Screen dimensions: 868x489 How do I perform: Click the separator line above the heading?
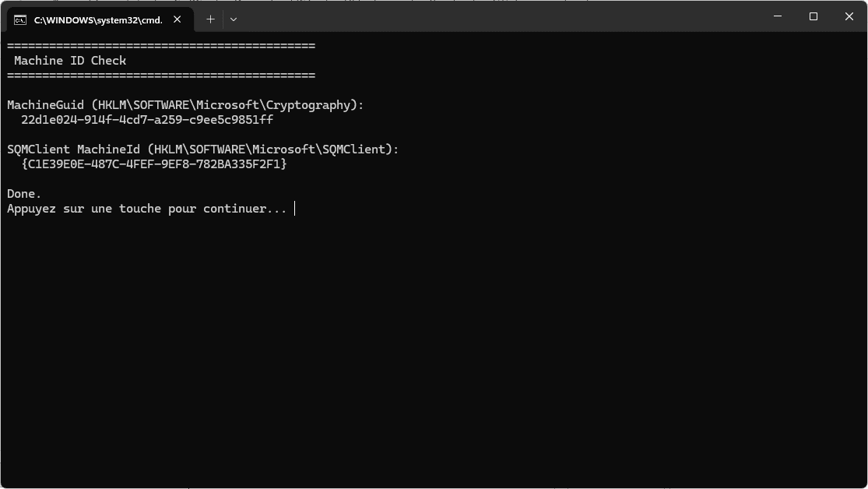(x=161, y=46)
